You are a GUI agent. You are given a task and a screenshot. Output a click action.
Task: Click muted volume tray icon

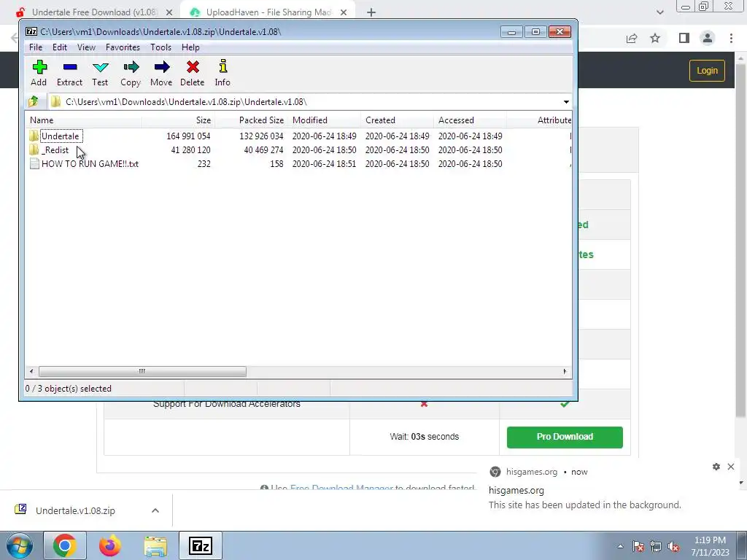point(673,546)
